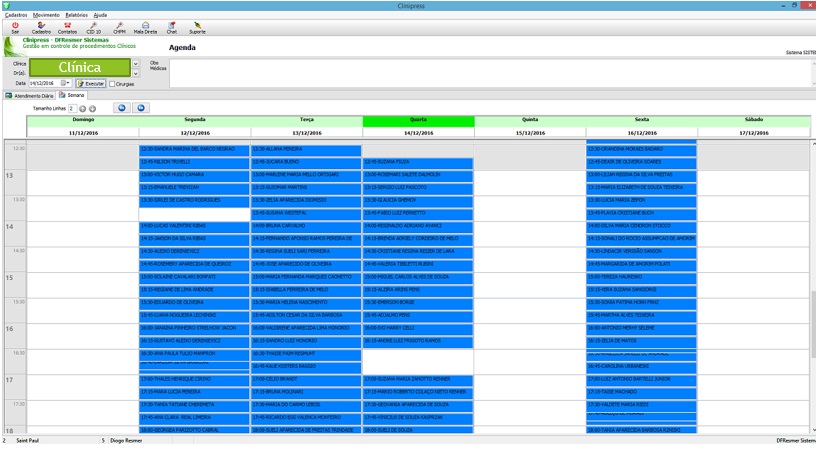Open the Cadastro toolbar icon
Viewport: 816px width, 452px height.
click(41, 26)
